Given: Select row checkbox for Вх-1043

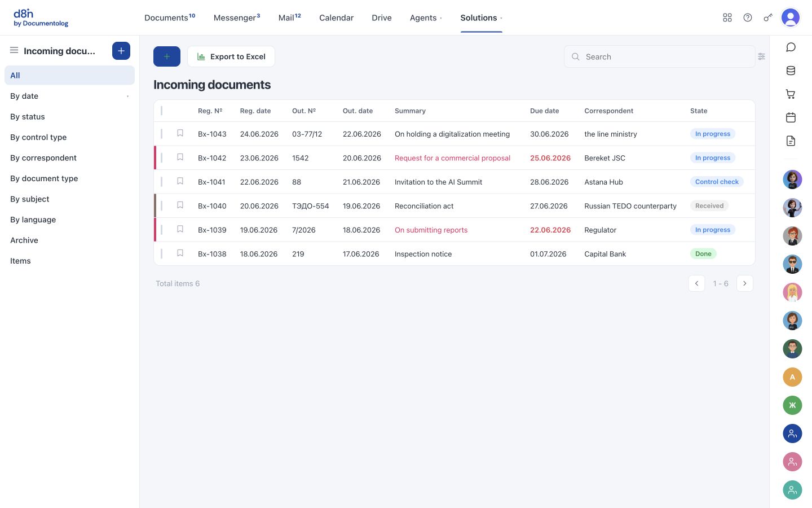Looking at the screenshot, I should (x=162, y=134).
